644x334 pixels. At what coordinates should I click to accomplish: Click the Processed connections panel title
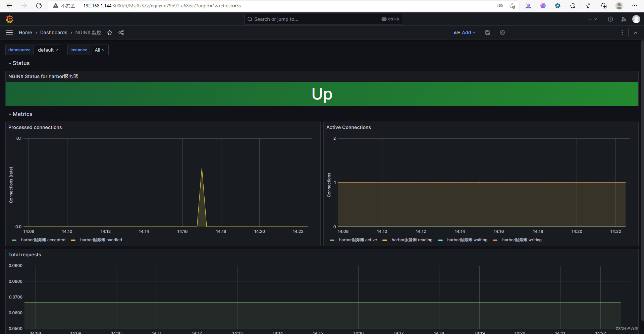tap(35, 127)
